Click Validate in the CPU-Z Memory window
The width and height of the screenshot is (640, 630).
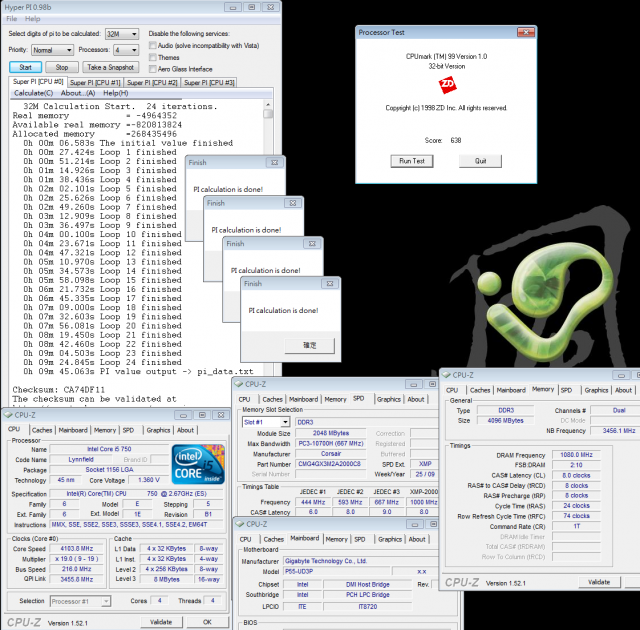[x=599, y=582]
